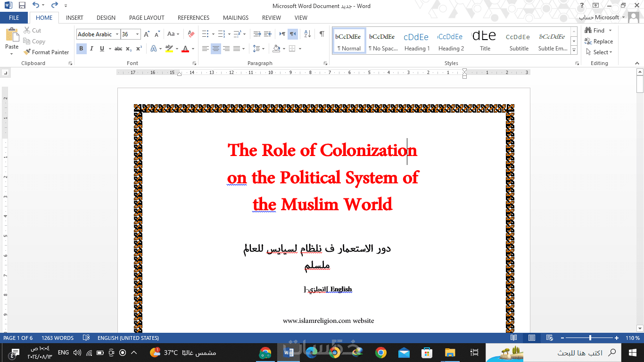Align text right
The image size is (644, 362).
tap(226, 49)
